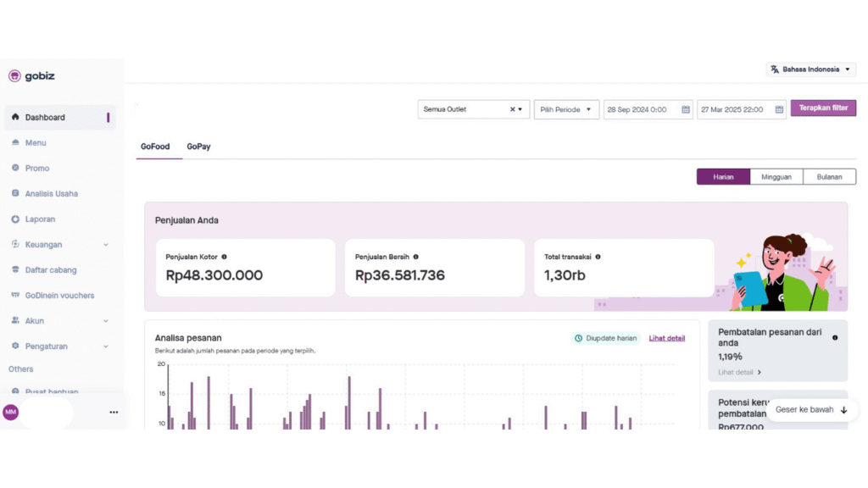
Task: Open the three-dot account menu
Action: click(x=114, y=413)
